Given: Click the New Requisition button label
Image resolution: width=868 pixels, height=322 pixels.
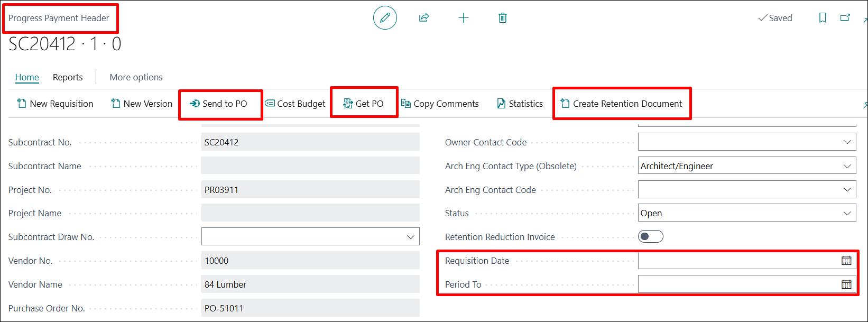Looking at the screenshot, I should click(x=61, y=104).
